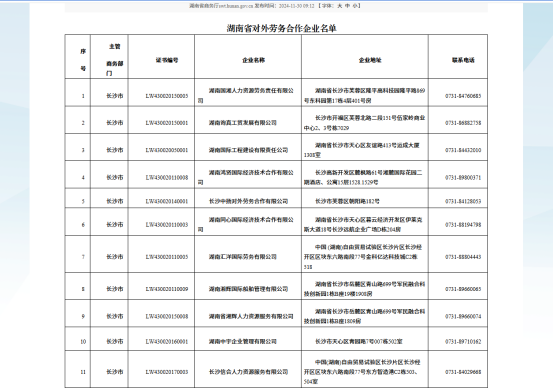This screenshot has height=389, width=554.
Task: Set font size to 中 (medium)
Action: 347,6
